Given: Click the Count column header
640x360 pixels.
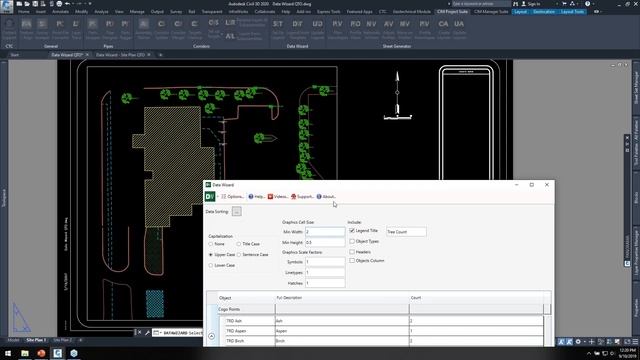Looking at the screenshot, I should (476, 298).
